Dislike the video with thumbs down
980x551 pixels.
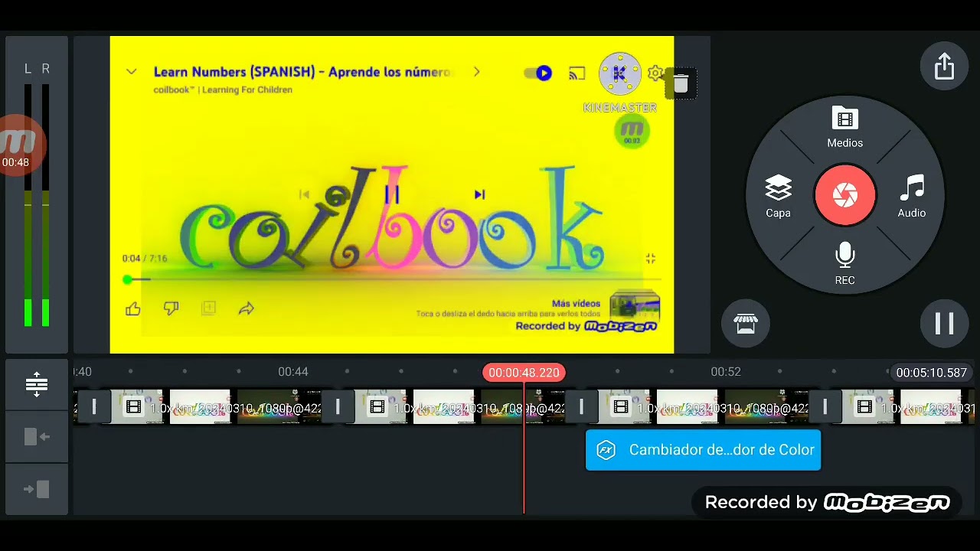coord(171,308)
